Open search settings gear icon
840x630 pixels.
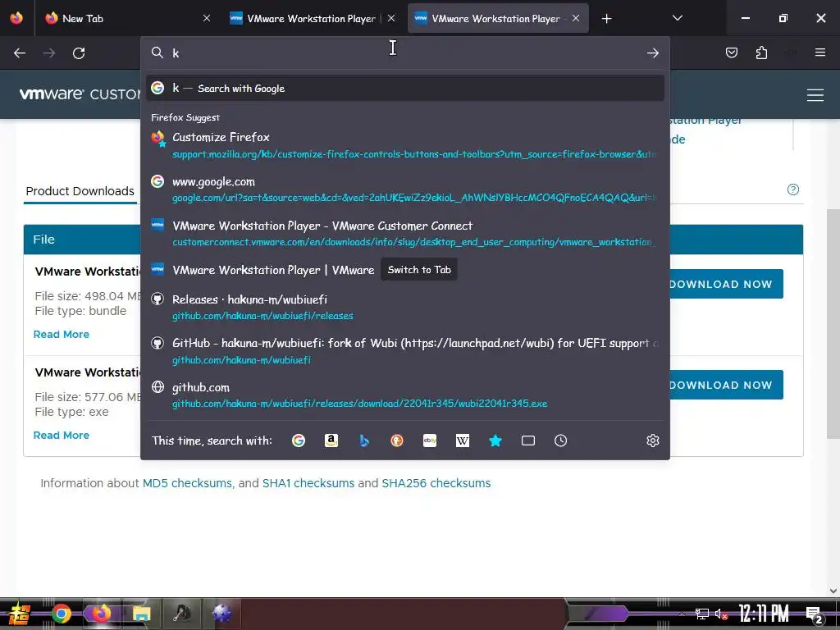(x=652, y=441)
